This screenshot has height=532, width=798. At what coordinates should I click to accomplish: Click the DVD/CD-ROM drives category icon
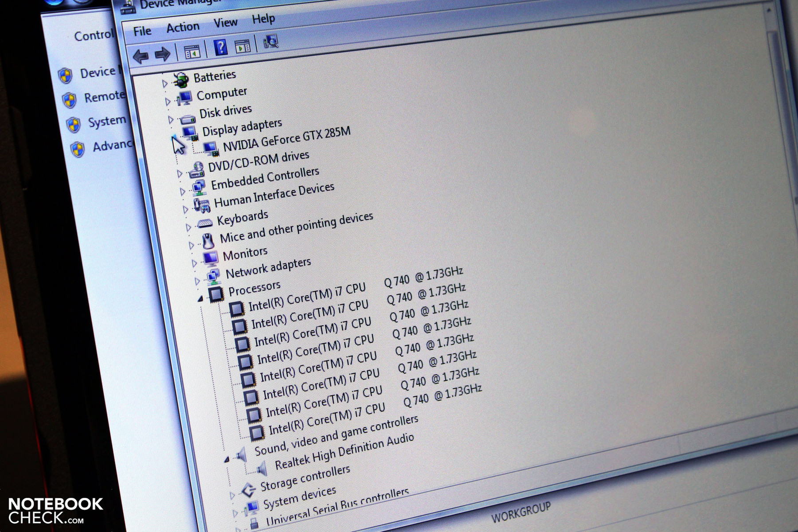point(196,170)
